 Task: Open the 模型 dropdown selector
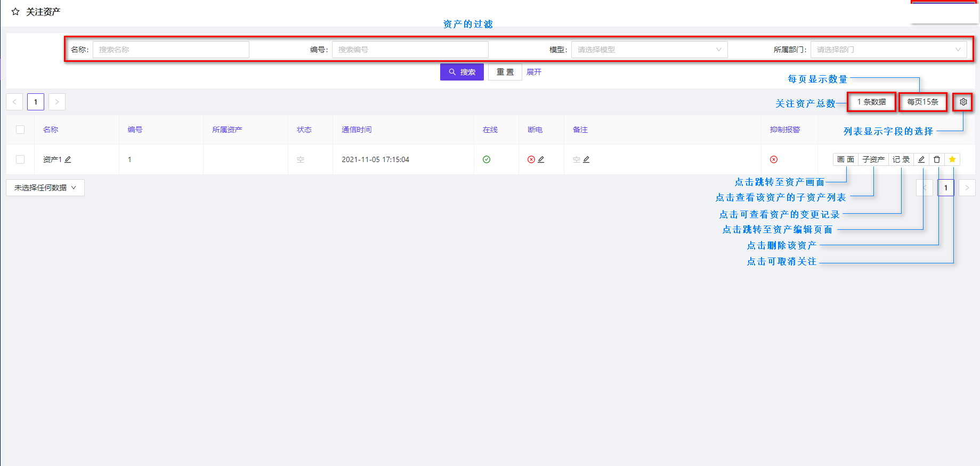click(x=650, y=50)
